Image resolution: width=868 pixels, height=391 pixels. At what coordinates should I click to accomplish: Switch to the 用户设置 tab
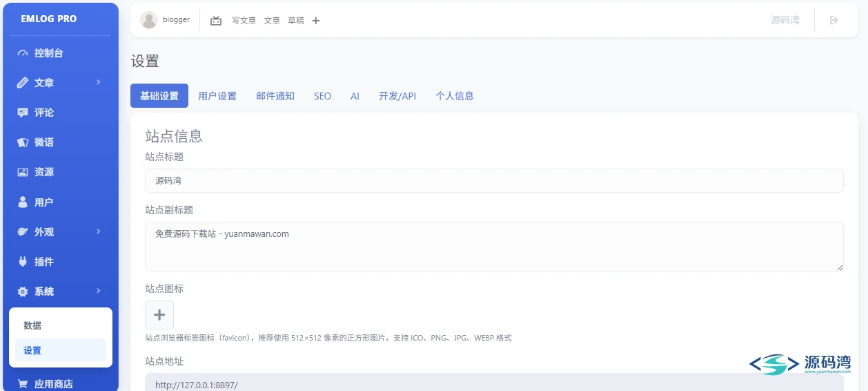pos(217,96)
